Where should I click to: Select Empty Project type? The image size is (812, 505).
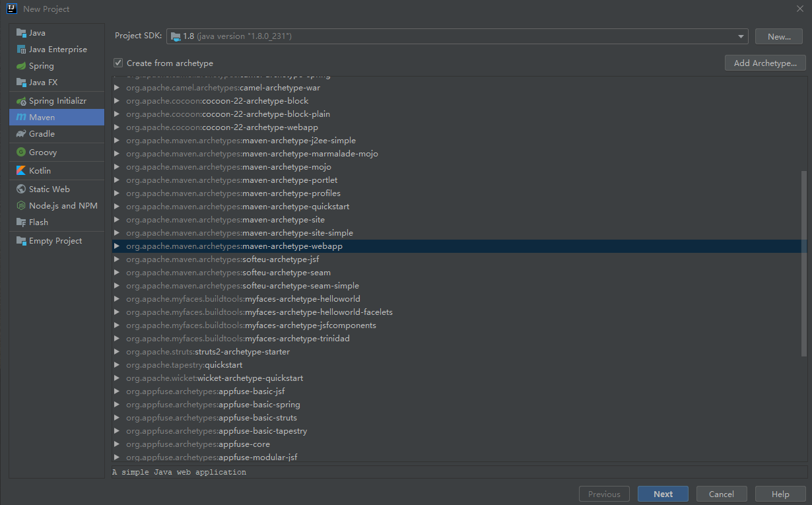(x=57, y=241)
